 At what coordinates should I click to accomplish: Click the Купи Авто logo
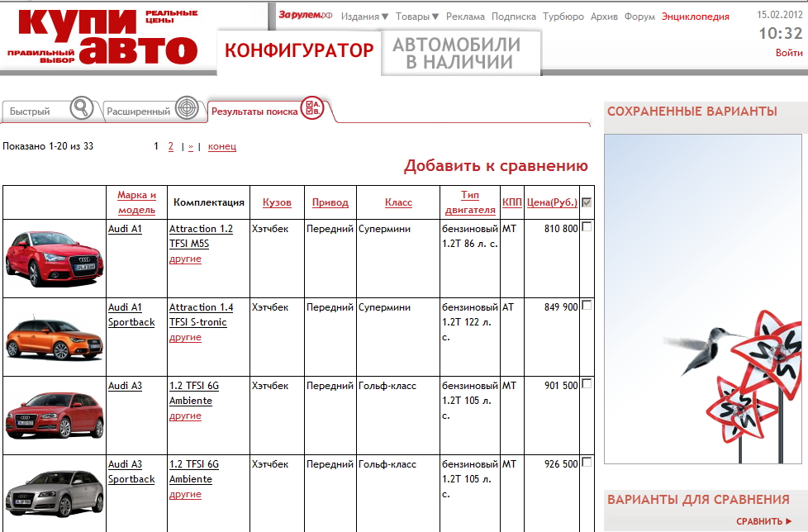click(103, 37)
